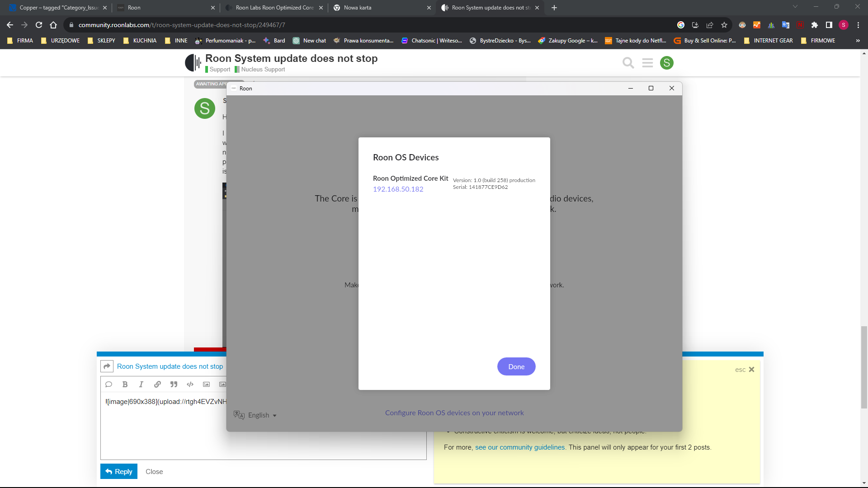Open the INNE bookmarks folder
Image resolution: width=868 pixels, height=488 pixels.
[x=176, y=41]
